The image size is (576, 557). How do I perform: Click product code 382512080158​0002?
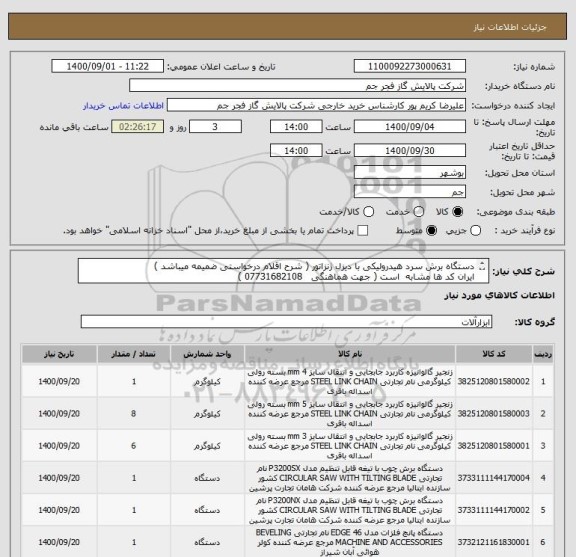tap(494, 382)
